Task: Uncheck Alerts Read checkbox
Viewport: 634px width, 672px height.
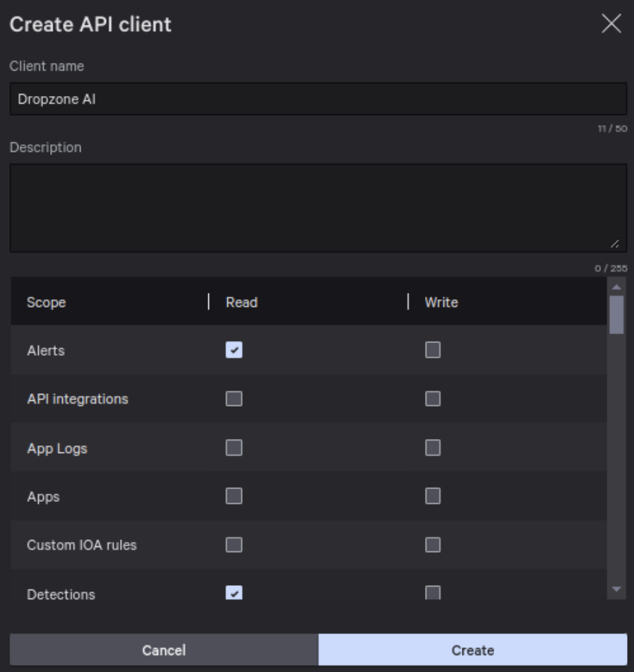Action: 234,350
